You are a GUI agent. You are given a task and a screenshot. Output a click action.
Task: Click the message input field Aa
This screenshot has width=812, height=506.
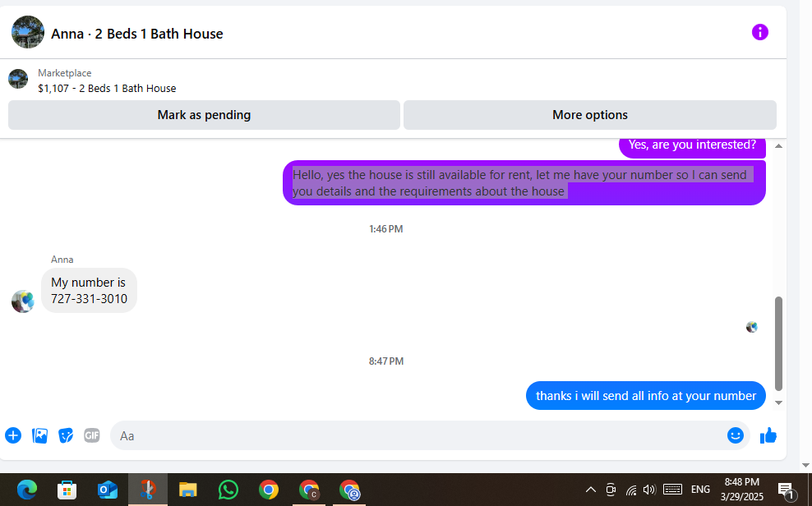[x=430, y=435]
